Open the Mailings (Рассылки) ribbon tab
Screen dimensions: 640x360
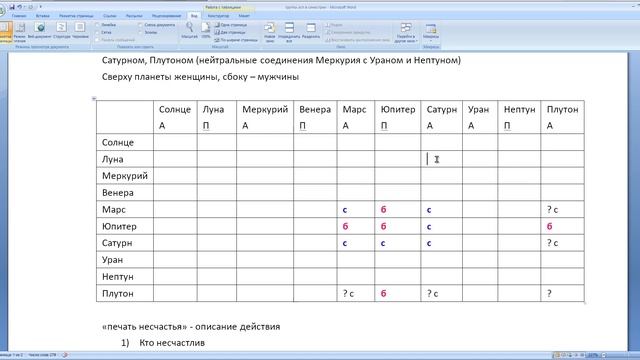coord(134,16)
